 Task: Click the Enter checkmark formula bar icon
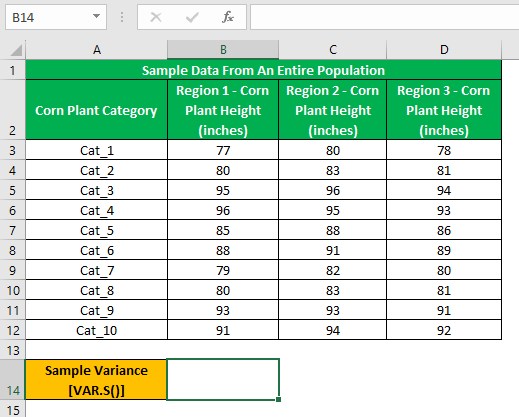[192, 17]
